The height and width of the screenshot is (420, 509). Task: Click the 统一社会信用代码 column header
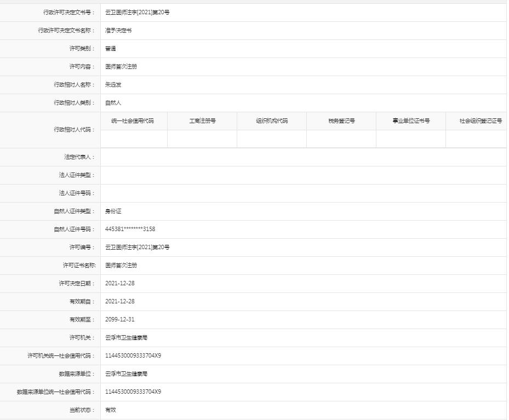click(134, 121)
